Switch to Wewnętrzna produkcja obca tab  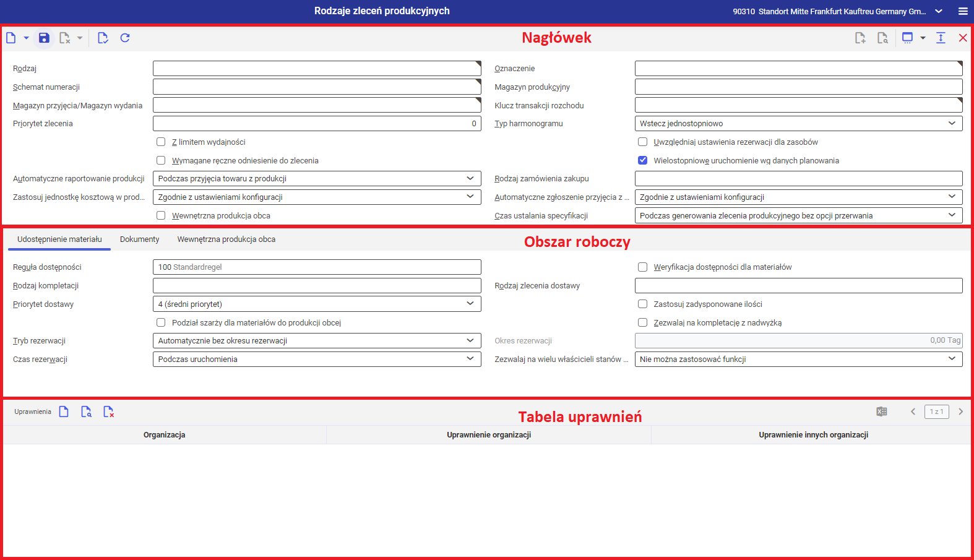click(x=226, y=239)
